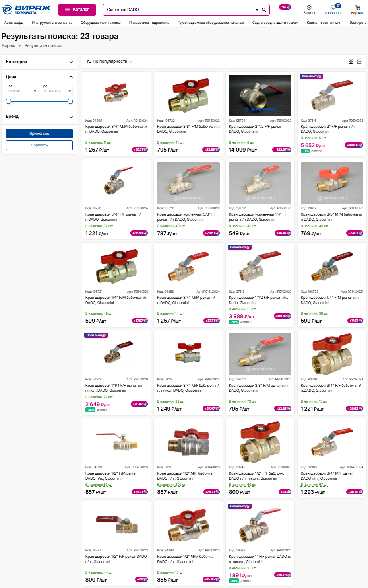Screen dimensions: 368x588
Task: Clear the search field text
Action: pyautogui.click(x=257, y=10)
